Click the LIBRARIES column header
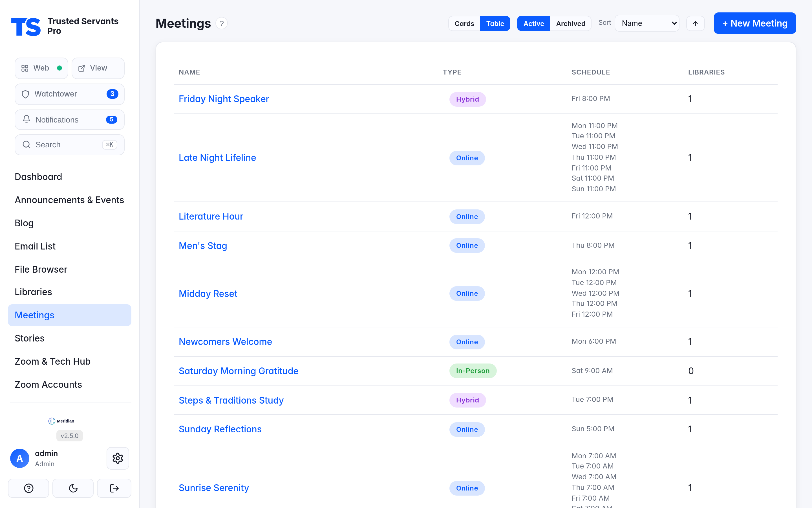 tap(706, 72)
